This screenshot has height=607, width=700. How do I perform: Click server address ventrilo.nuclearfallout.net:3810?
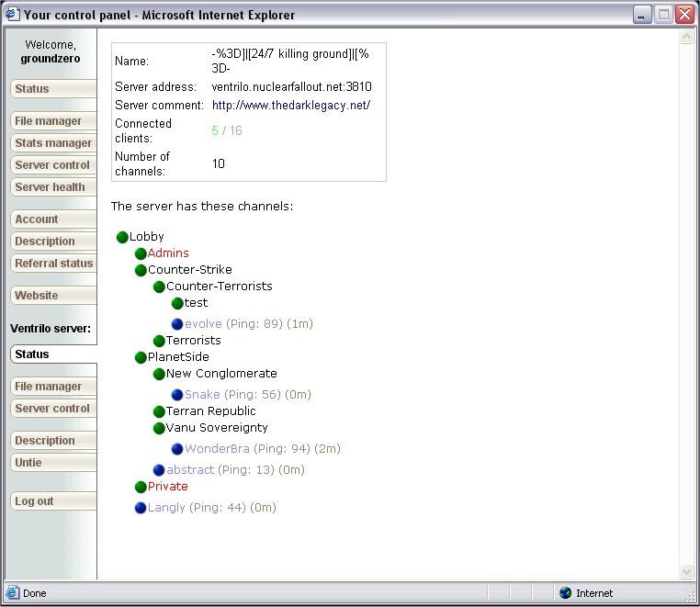[x=291, y=86]
